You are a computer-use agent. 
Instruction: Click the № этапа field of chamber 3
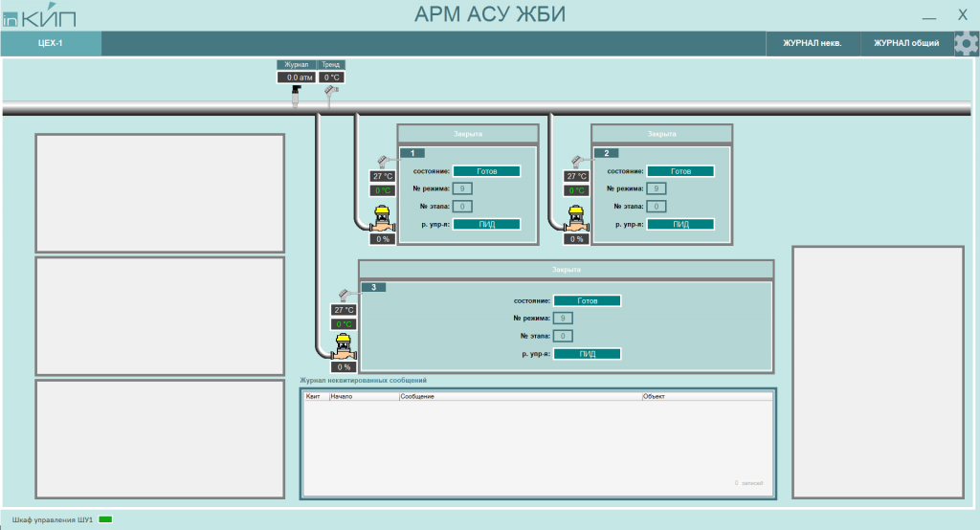pos(563,336)
